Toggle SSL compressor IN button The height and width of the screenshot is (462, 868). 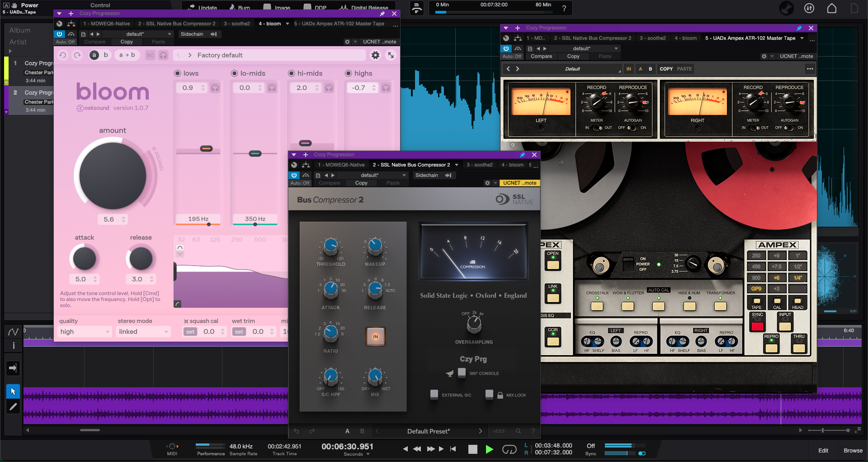pos(375,337)
